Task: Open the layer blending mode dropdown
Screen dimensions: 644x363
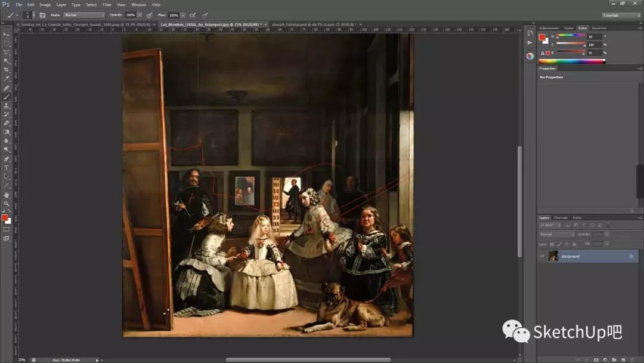Action: [x=557, y=234]
